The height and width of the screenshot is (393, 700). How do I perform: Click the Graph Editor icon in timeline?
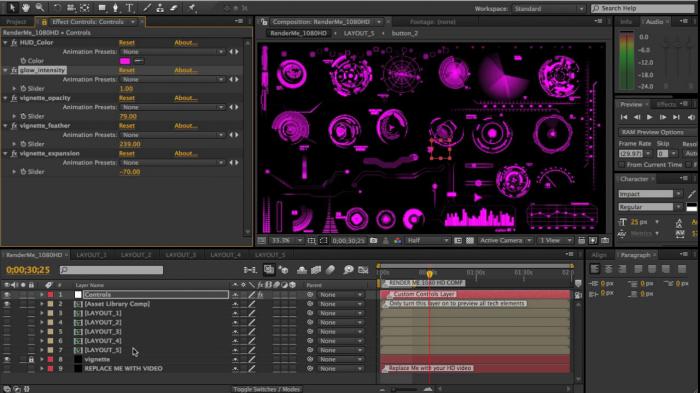coord(363,269)
